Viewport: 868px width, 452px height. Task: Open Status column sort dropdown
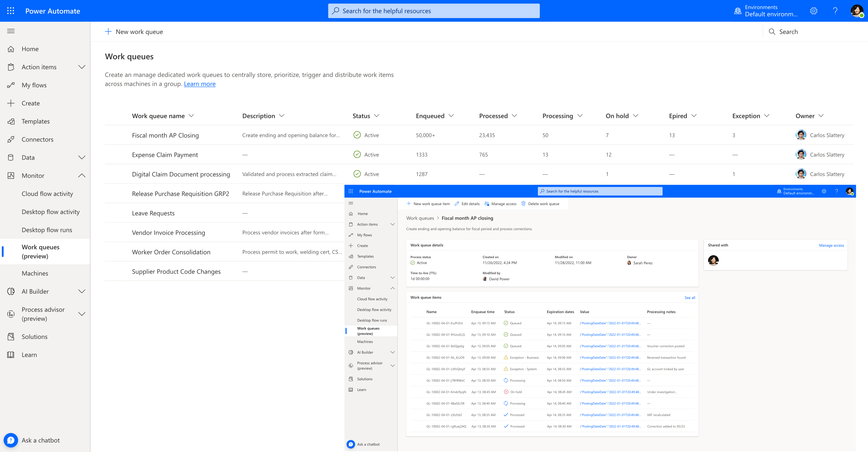click(x=377, y=116)
